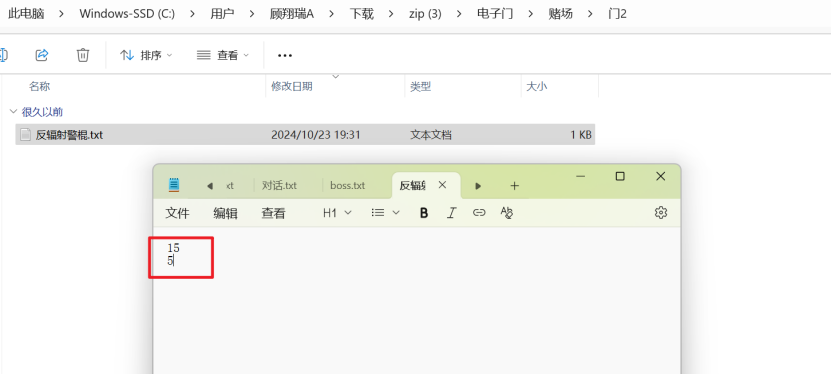Click the 反辐射警棍.txt document icon
Image resolution: width=831 pixels, height=374 pixels.
(25, 135)
